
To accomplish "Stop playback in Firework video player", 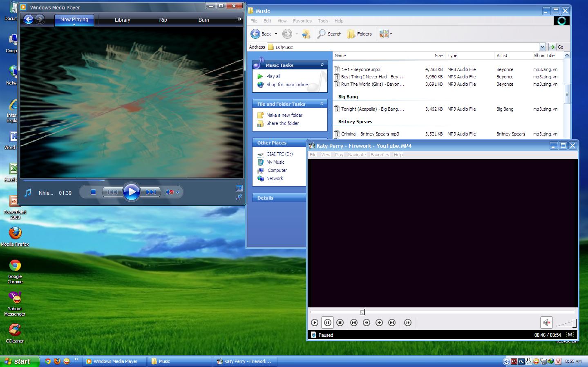I will (340, 323).
